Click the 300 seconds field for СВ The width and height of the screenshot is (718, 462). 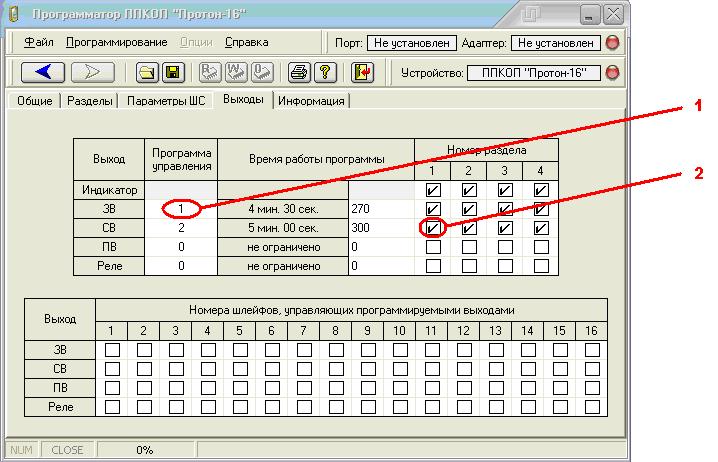tap(381, 228)
